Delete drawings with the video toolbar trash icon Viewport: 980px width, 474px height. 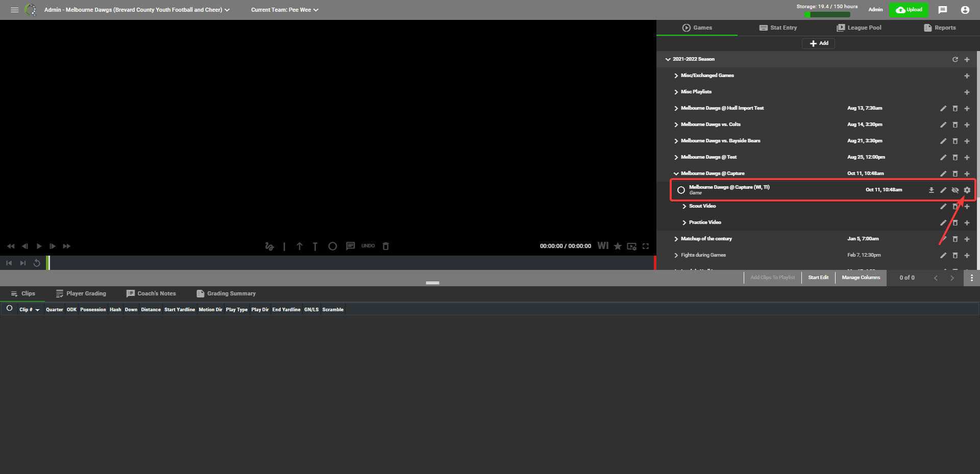point(386,246)
